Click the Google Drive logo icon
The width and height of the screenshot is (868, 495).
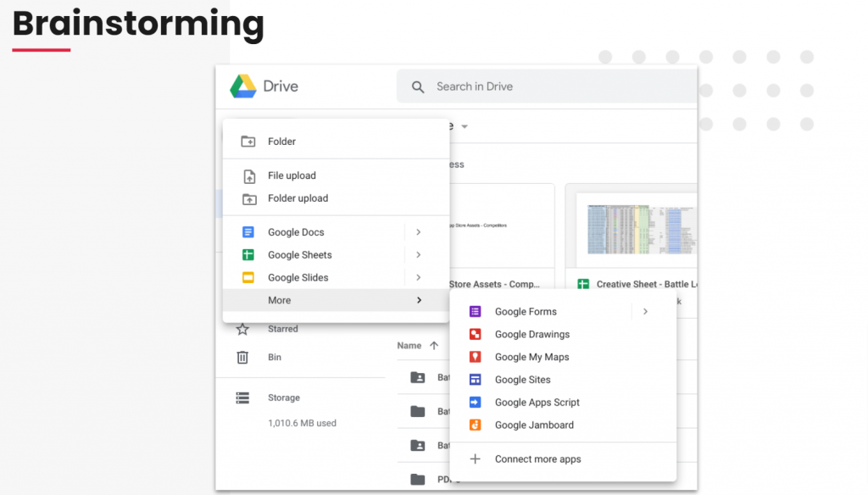point(243,86)
